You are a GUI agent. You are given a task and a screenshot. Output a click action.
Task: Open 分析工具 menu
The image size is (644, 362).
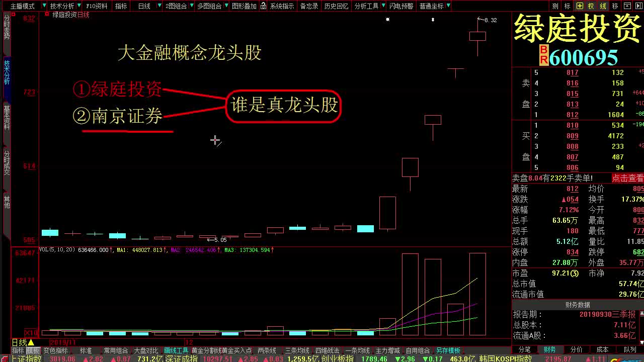click(x=366, y=6)
